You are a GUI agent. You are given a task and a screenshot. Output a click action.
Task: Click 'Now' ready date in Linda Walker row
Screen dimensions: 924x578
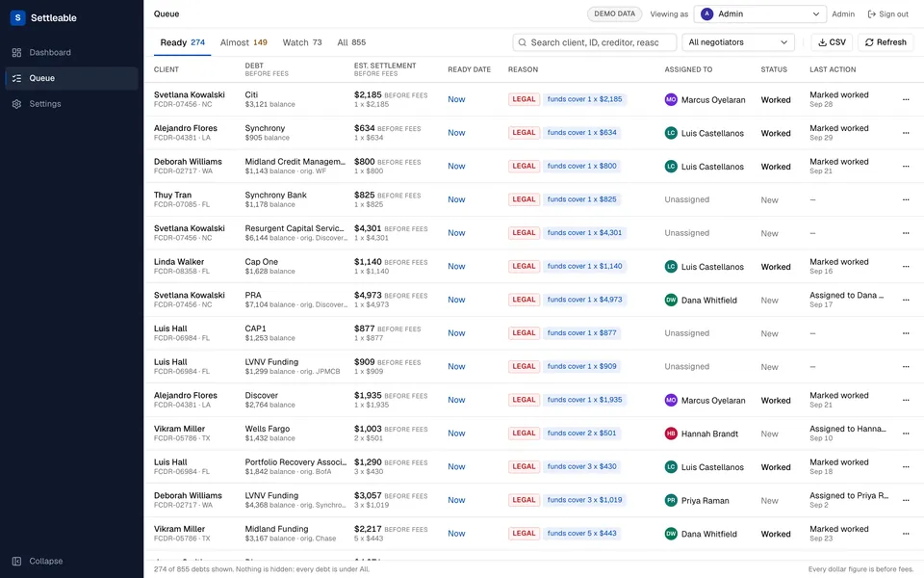coord(456,267)
